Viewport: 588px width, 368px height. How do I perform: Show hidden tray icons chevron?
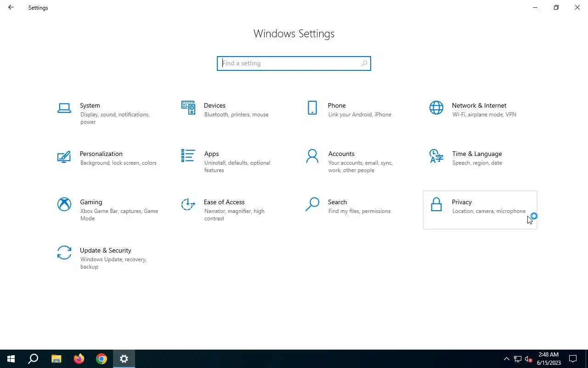507,359
